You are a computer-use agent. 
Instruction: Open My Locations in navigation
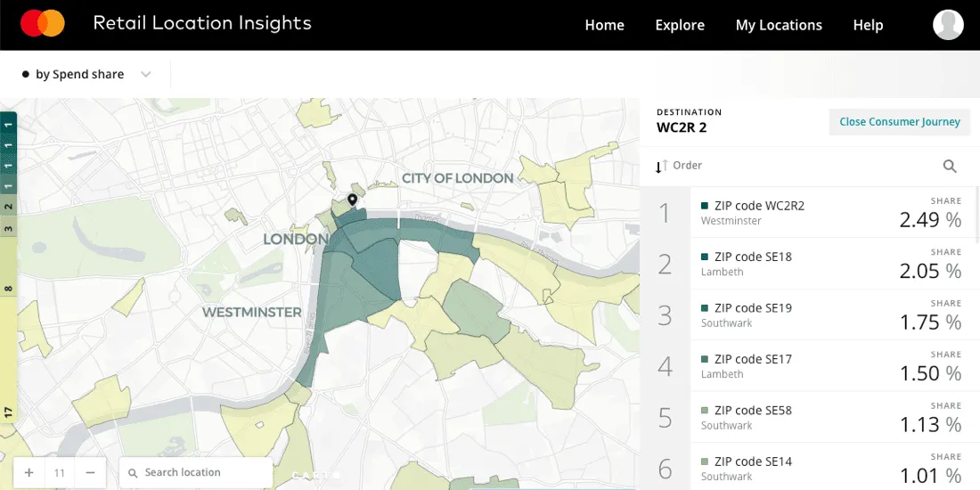pos(779,25)
